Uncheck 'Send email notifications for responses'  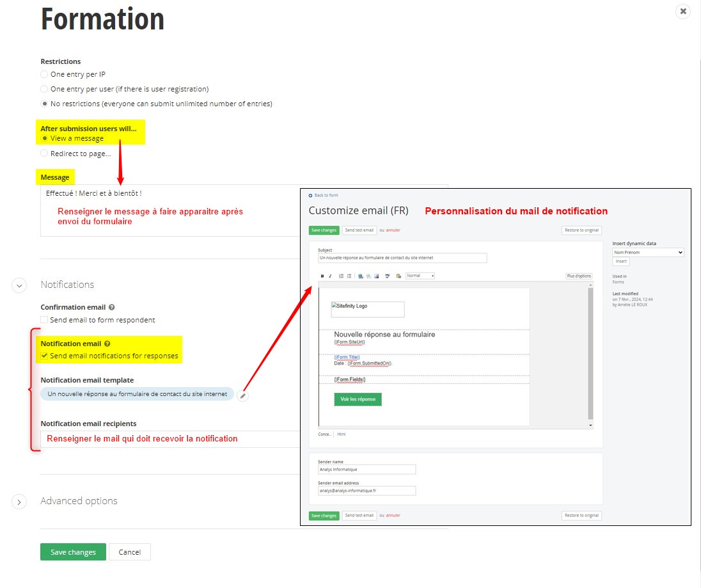coord(44,356)
